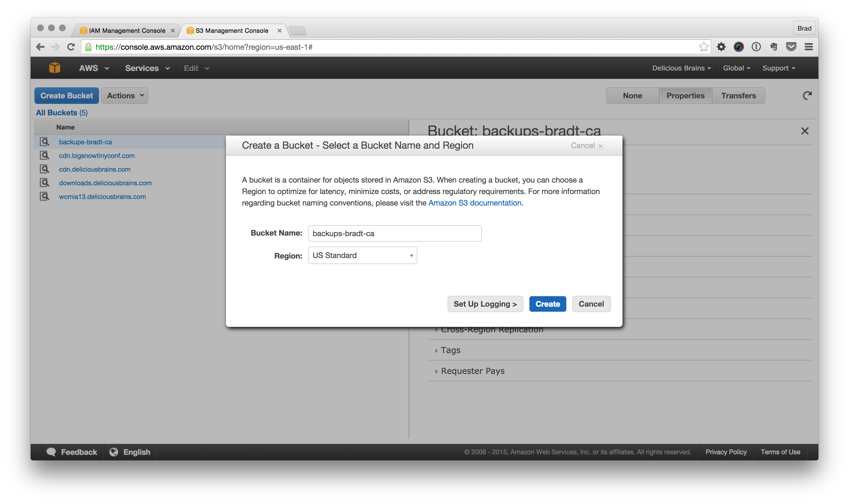Image resolution: width=849 pixels, height=504 pixels.
Task: Open the Edit dropdown menu
Action: 196,68
